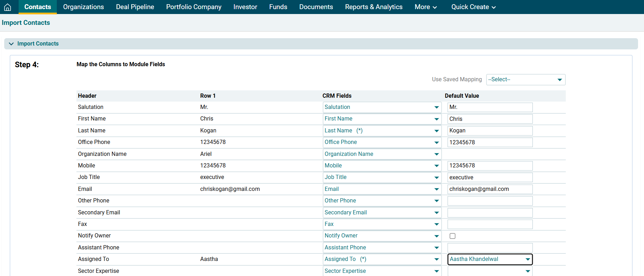
Task: Open the Salutation CRM field dropdown
Action: tap(382, 107)
